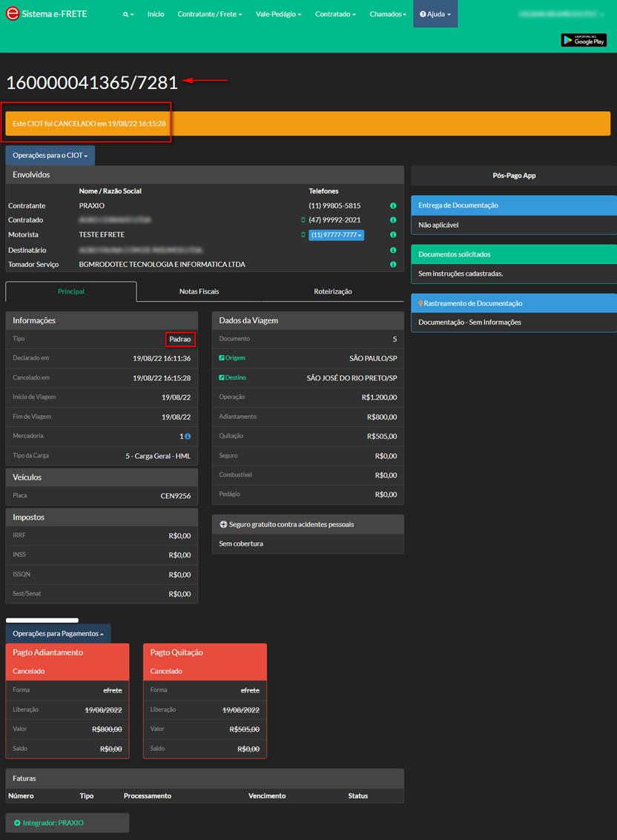Click the plus icon beside Integrador
The height and width of the screenshot is (840, 617).
[x=17, y=823]
